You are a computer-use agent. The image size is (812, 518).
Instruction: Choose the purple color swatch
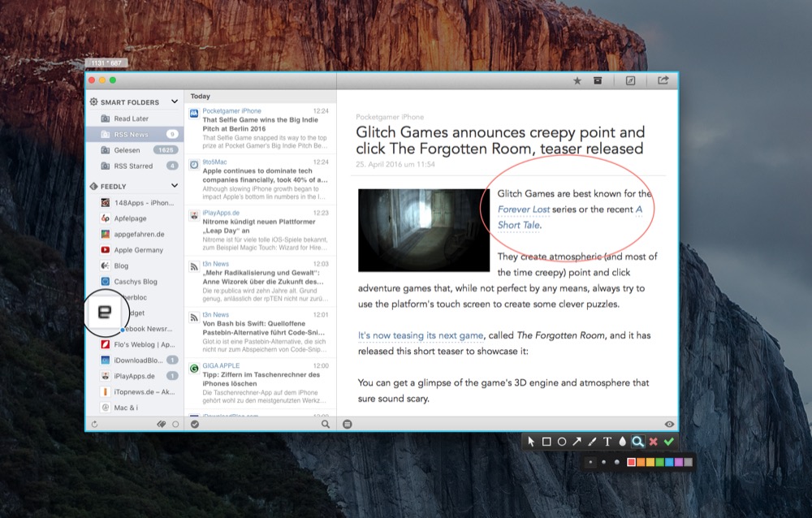point(678,462)
